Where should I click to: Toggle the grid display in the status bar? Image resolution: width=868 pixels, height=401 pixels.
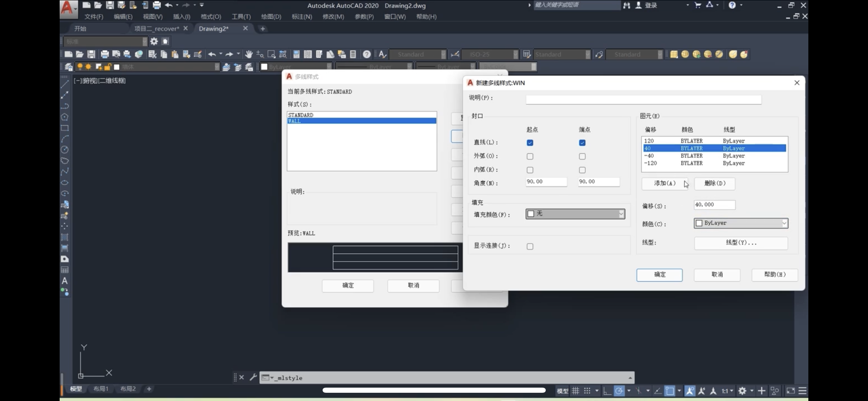pyautogui.click(x=576, y=391)
